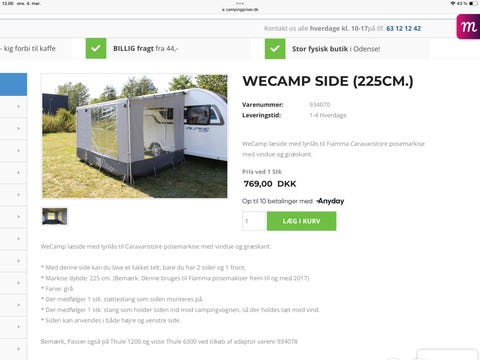480x360 pixels.
Task: View the small tent interior thumbnail
Action: [x=55, y=216]
